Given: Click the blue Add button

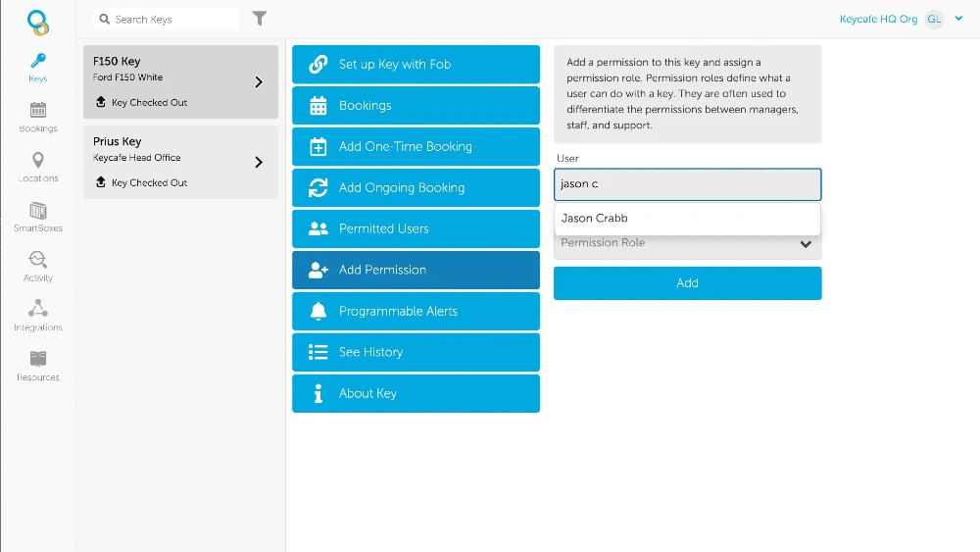Looking at the screenshot, I should coord(688,283).
